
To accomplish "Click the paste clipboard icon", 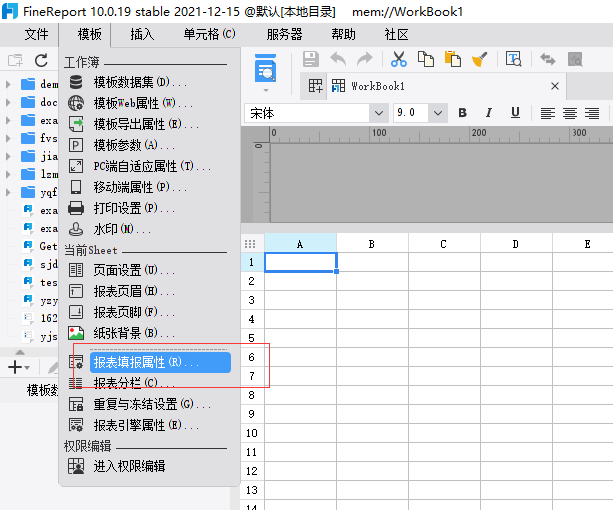I will pos(453,59).
